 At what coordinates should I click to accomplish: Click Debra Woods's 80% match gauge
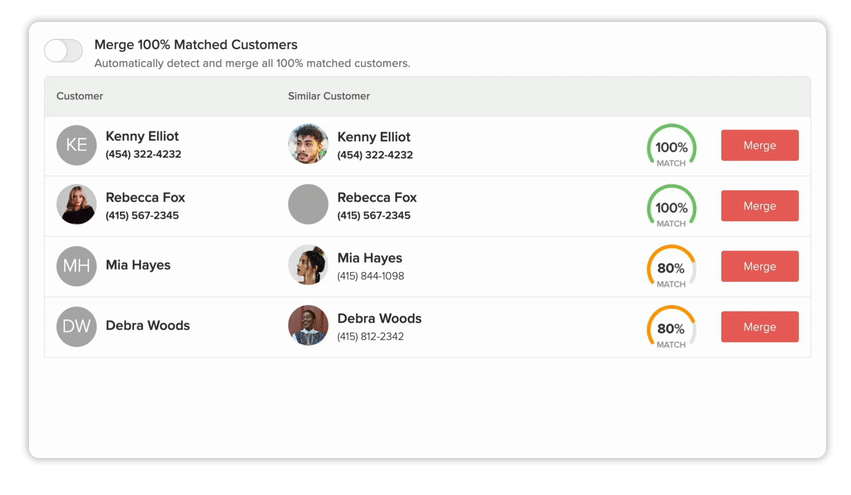tap(671, 329)
